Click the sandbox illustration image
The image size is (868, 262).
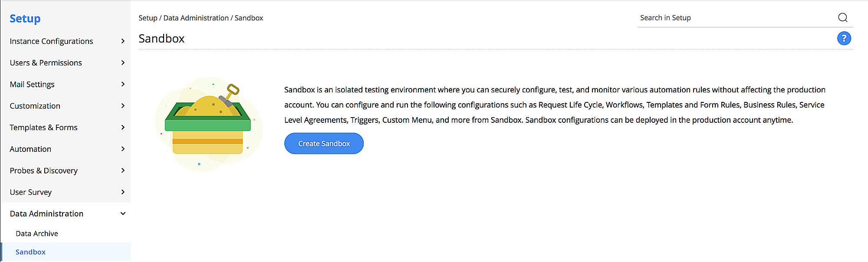pos(209,124)
